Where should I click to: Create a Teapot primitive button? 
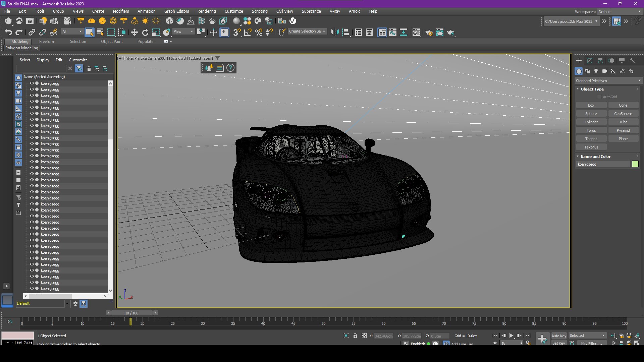point(591,139)
